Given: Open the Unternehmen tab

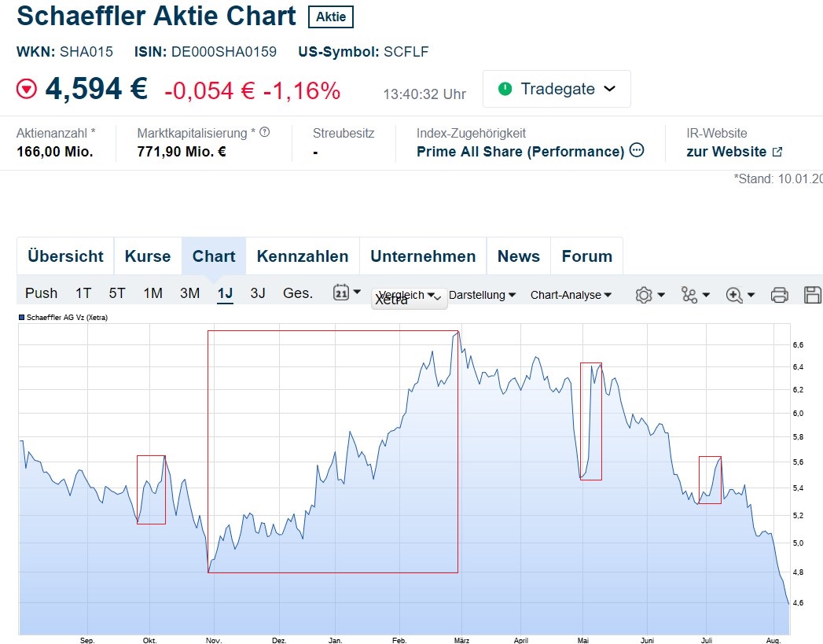Looking at the screenshot, I should tap(423, 256).
